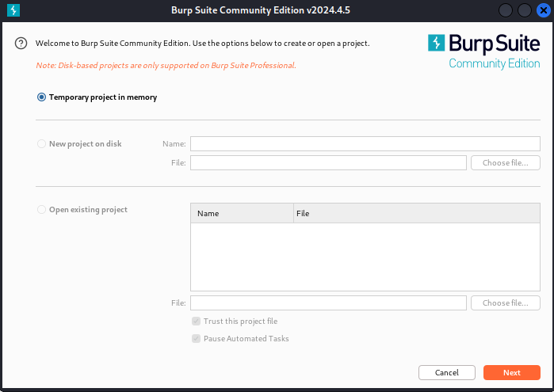
Task: Toggle Pause Automated Tasks checkbox
Action: [x=196, y=339]
